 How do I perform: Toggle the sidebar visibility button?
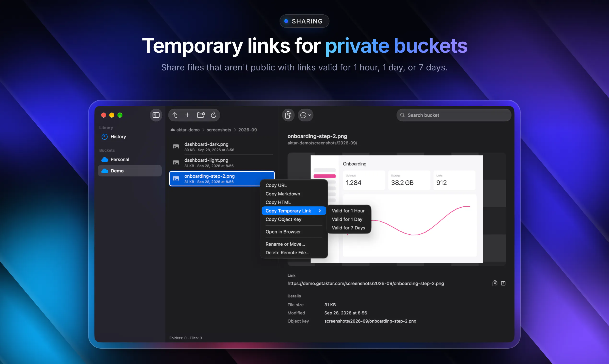point(156,115)
